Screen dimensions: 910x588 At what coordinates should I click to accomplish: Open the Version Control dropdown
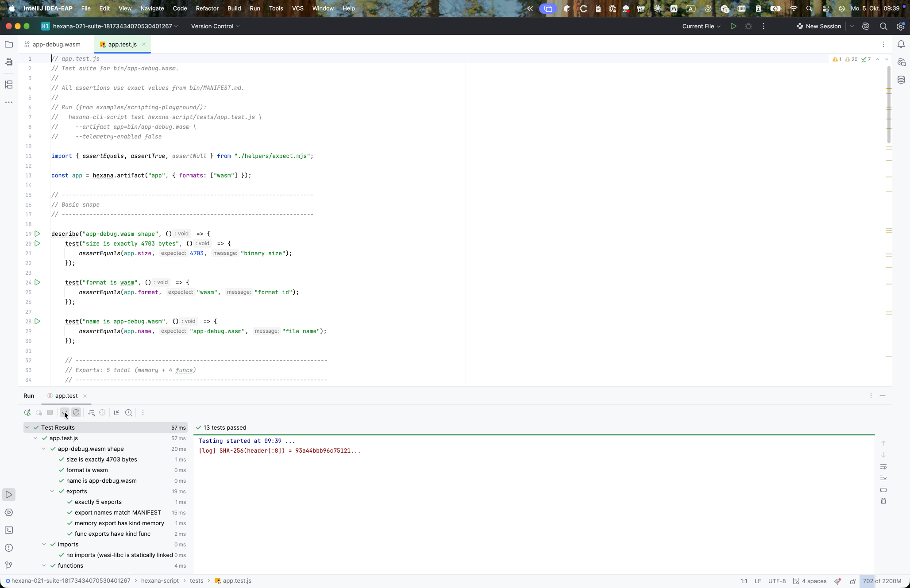215,26
